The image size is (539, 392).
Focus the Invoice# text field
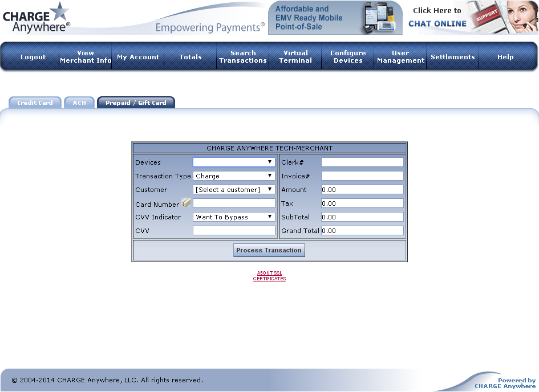click(x=362, y=176)
